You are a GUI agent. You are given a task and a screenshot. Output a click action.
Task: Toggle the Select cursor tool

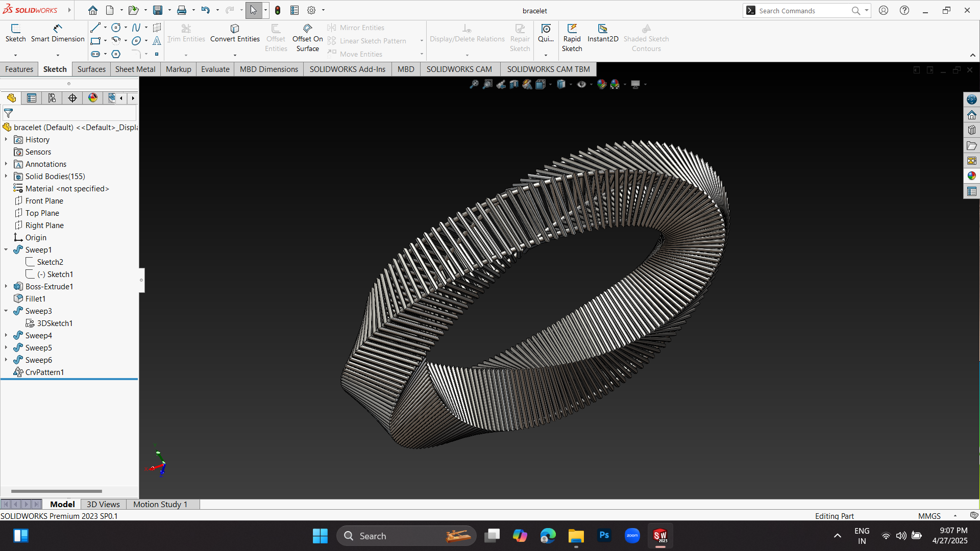coord(253,10)
